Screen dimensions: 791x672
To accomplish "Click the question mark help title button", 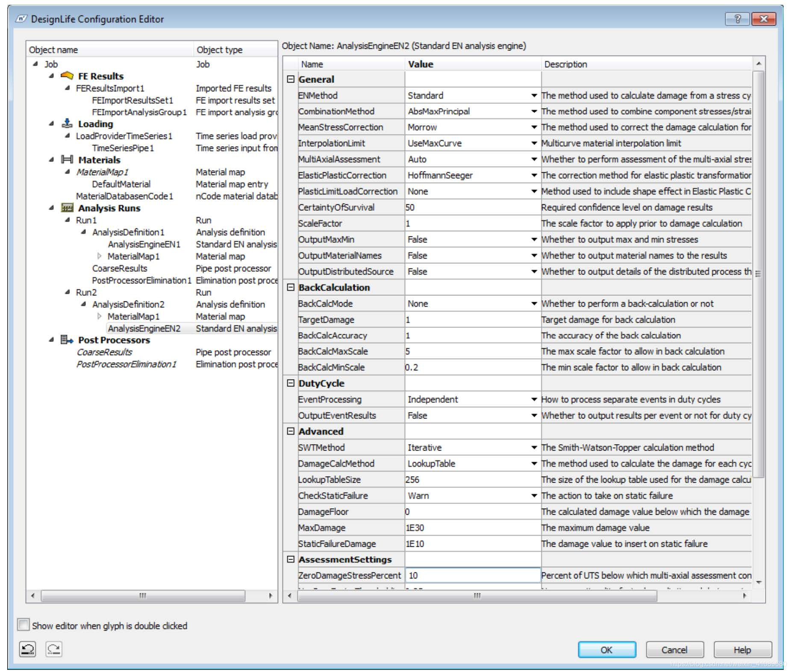I will [737, 19].
